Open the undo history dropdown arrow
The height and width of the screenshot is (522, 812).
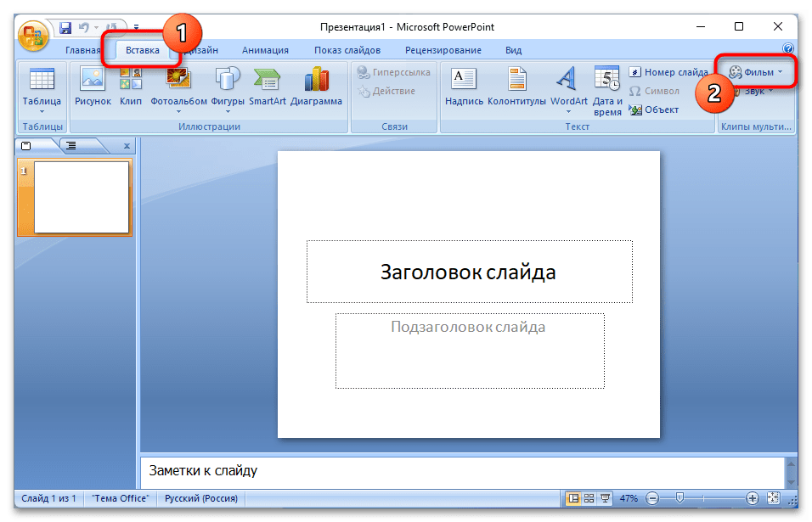[96, 27]
